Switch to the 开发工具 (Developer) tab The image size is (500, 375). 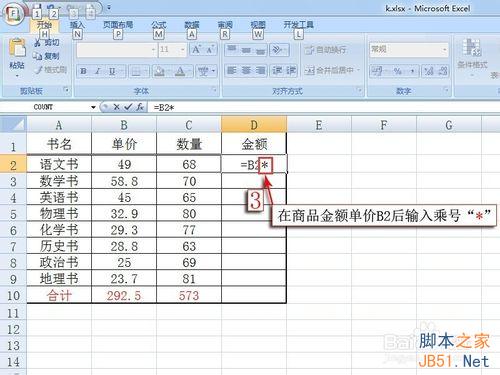[x=298, y=25]
